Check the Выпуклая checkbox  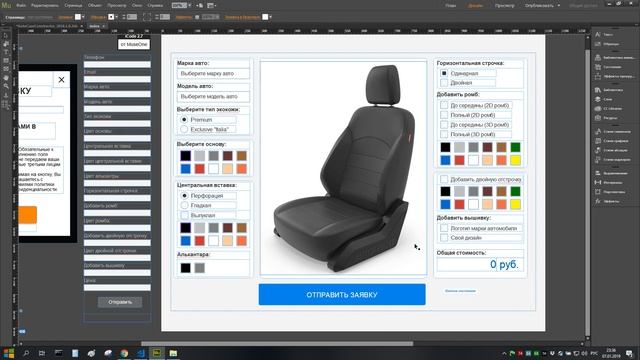tap(184, 215)
